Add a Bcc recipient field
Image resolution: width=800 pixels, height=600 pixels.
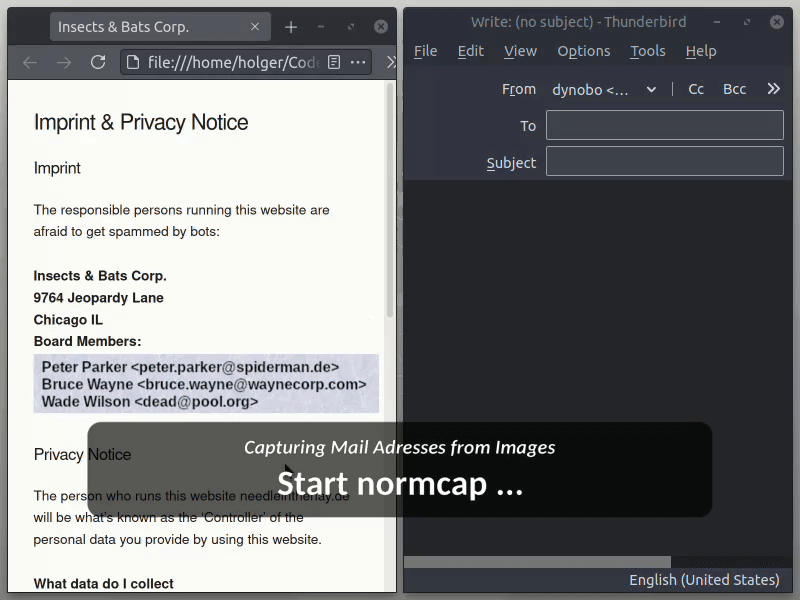tap(734, 89)
